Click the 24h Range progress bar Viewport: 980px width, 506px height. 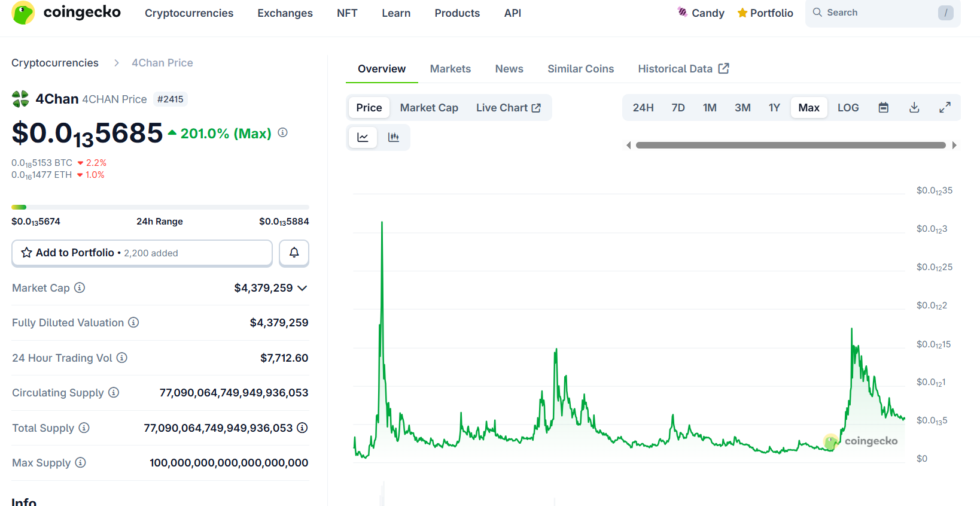click(160, 207)
